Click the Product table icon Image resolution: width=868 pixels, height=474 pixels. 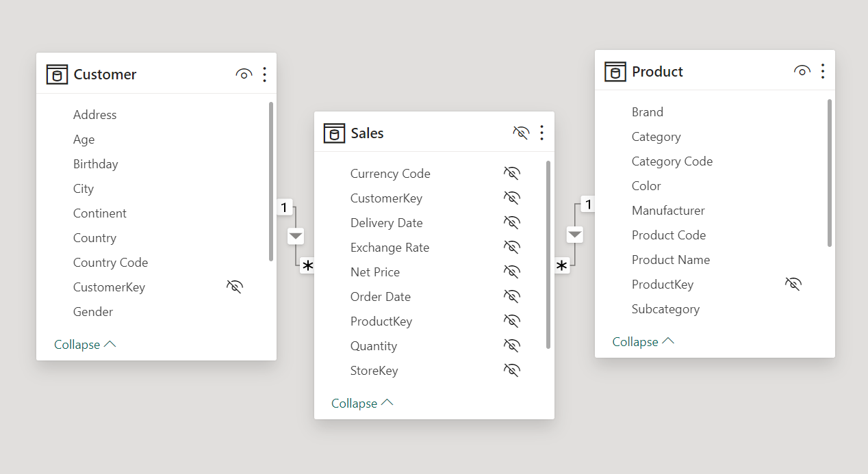[615, 72]
